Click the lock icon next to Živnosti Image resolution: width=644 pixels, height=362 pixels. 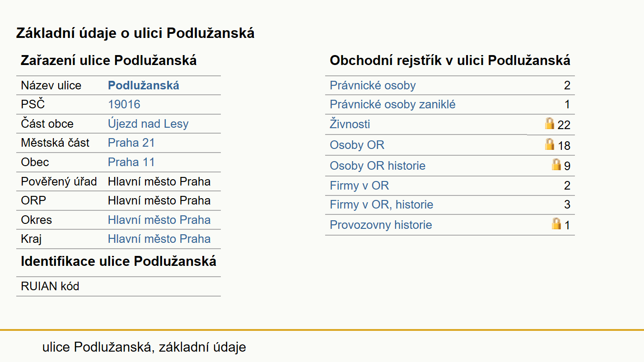pos(550,123)
